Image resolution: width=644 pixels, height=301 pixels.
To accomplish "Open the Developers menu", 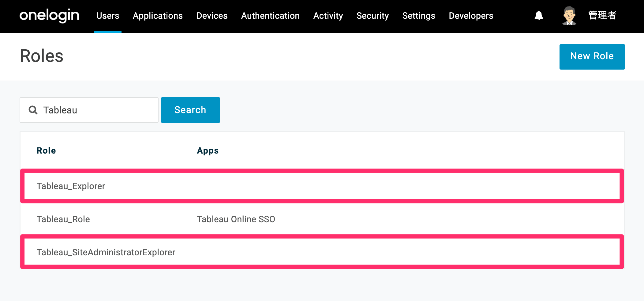I will click(x=471, y=16).
